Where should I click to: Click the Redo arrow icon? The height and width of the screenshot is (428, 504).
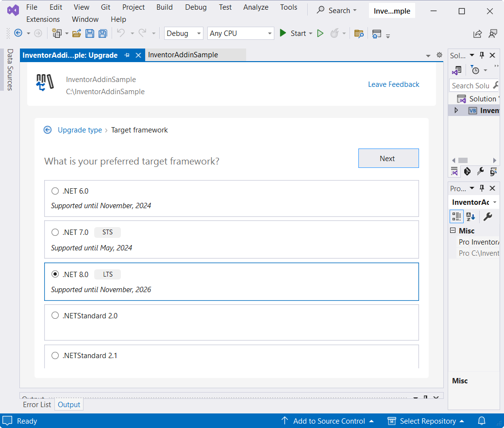click(x=142, y=33)
